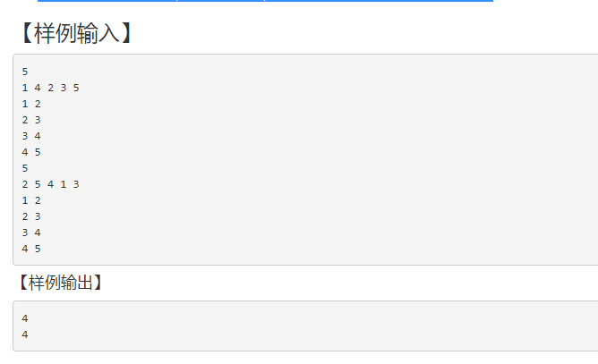The height and width of the screenshot is (364, 598).
Task: Click the trailing "5" in "1 4 2 3 5"
Action: tap(77, 88)
